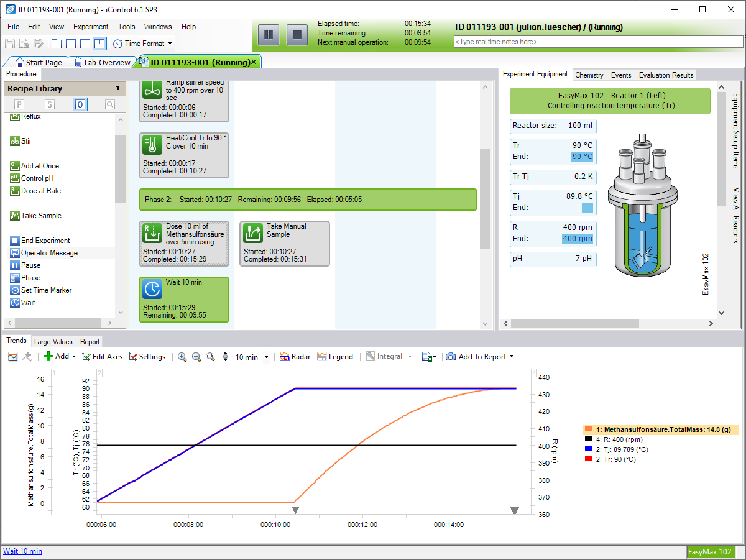Click the Heat/Cool Tr step thermometer icon
746x560 pixels.
click(x=152, y=144)
